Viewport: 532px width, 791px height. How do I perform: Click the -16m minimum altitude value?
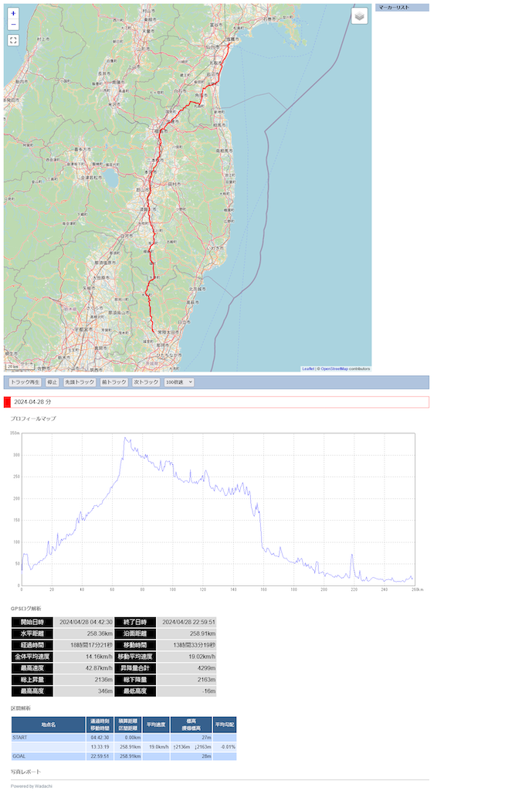[187, 691]
